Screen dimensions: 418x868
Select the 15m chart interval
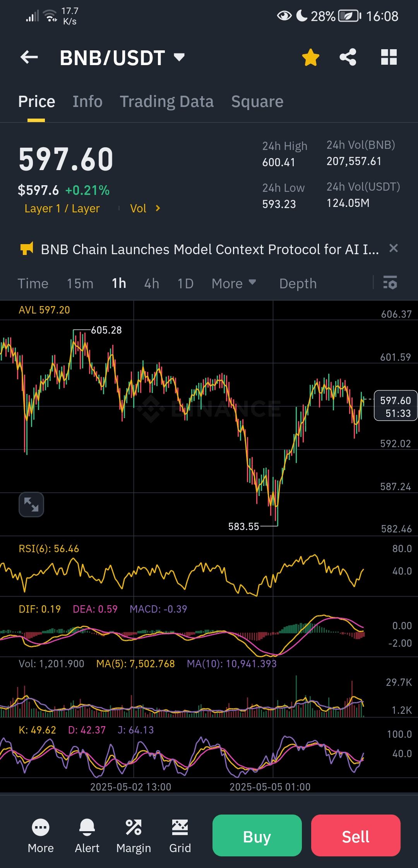(80, 284)
